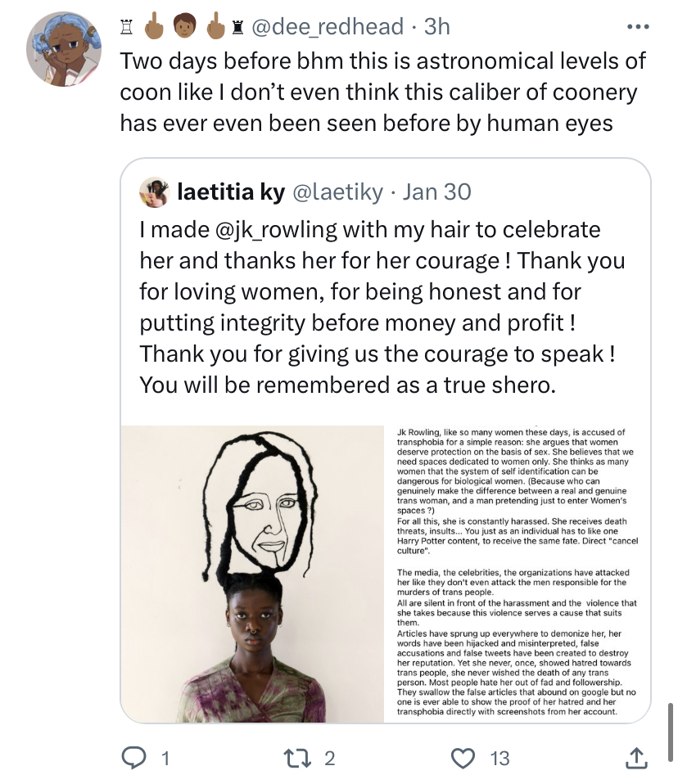This screenshot has height=784, width=678.
Task: Open the hair sculpture portrait photo
Action: (253, 574)
